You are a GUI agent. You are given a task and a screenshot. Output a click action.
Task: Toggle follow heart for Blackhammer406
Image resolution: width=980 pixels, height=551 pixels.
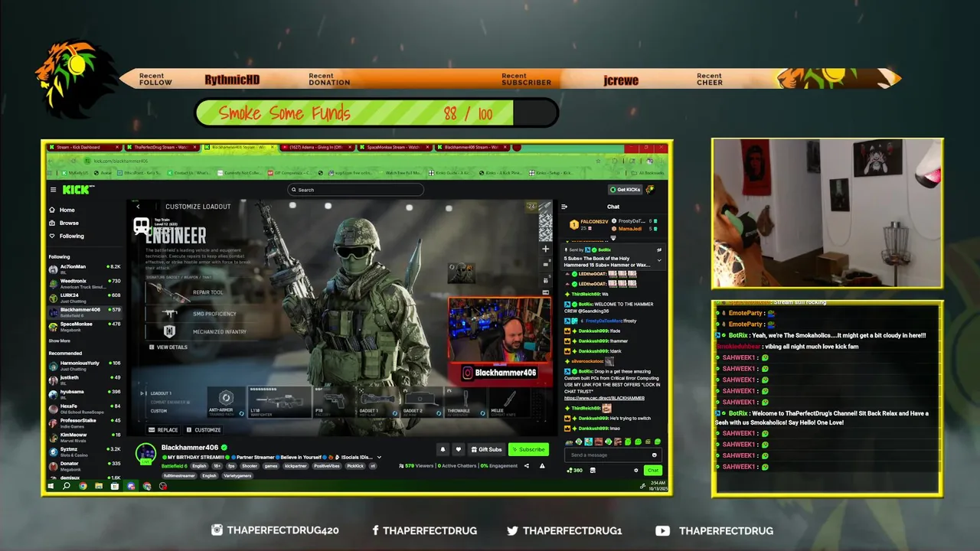pos(458,449)
